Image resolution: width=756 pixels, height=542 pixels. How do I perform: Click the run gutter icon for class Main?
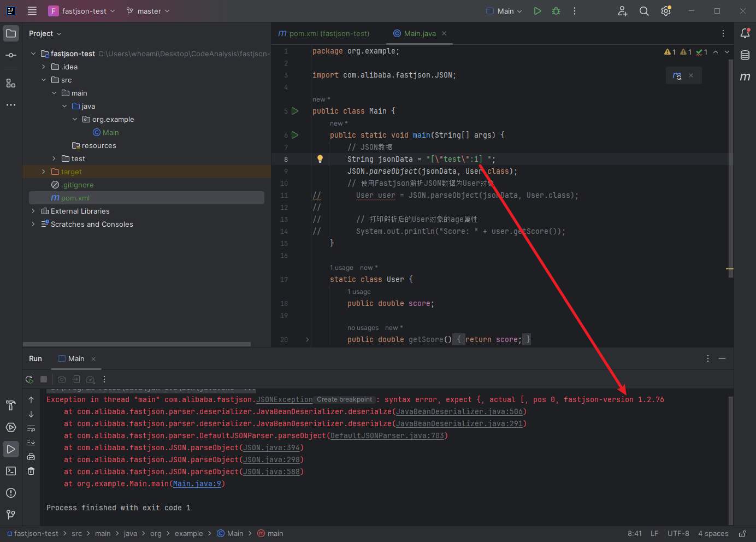pos(295,111)
